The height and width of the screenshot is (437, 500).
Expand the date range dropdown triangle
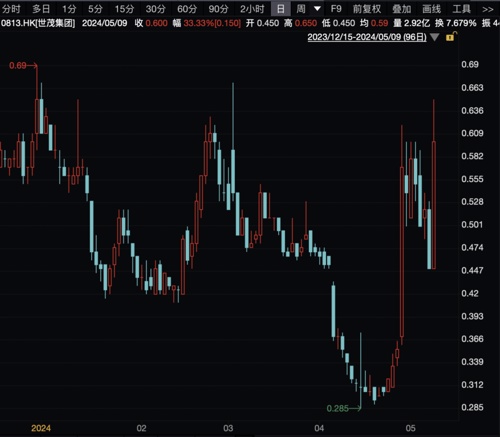434,37
